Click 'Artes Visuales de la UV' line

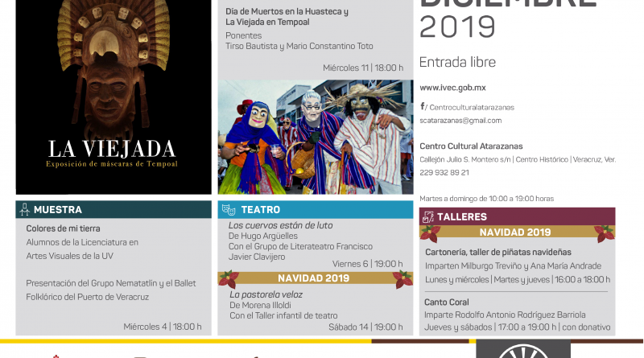(70, 256)
